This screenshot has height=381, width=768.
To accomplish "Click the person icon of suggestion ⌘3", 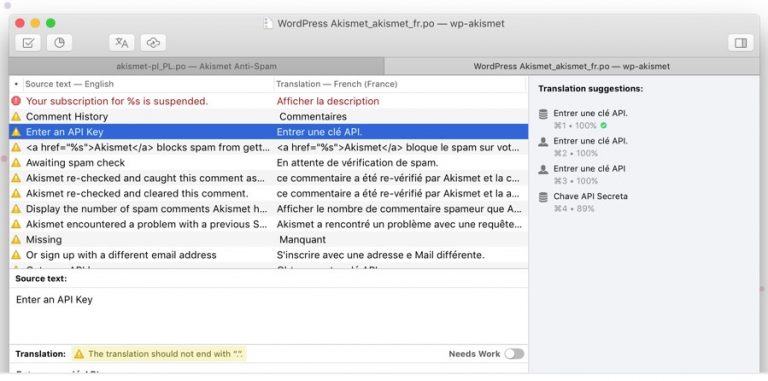I will pyautogui.click(x=543, y=169).
